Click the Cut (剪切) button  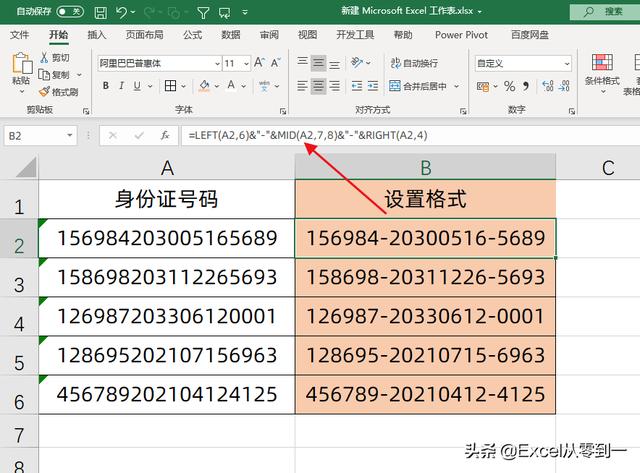(55, 58)
